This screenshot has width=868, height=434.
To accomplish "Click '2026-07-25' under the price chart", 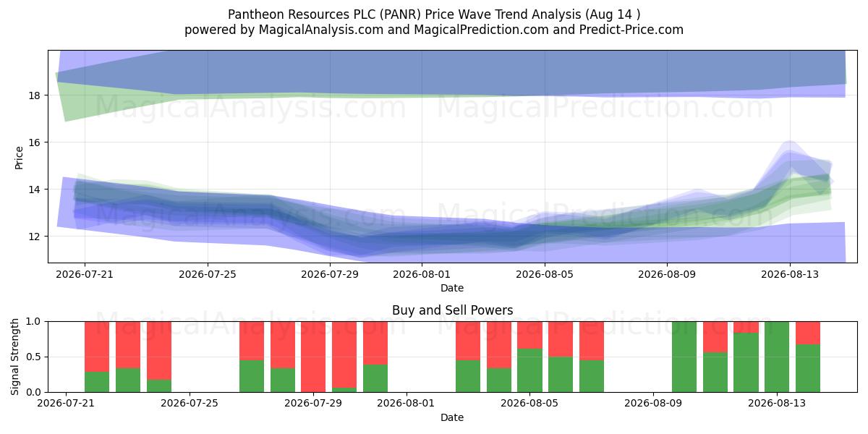I will click(208, 275).
